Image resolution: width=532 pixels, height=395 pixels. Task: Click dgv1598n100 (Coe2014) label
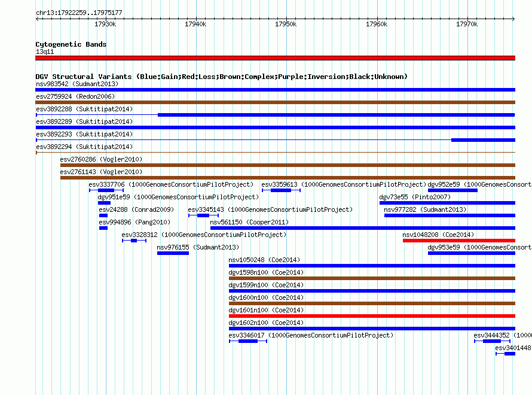pos(265,272)
